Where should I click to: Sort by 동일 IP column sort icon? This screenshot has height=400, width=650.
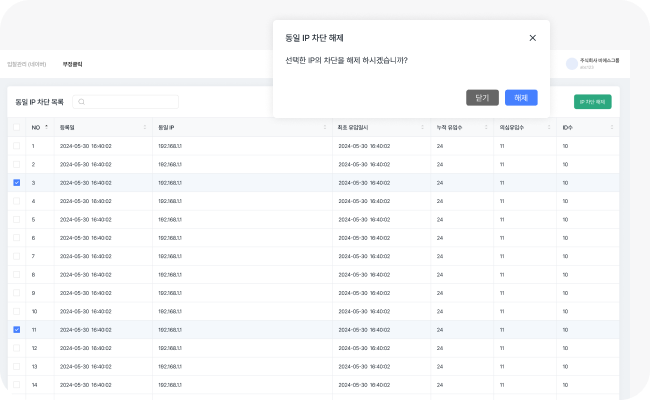pyautogui.click(x=325, y=128)
